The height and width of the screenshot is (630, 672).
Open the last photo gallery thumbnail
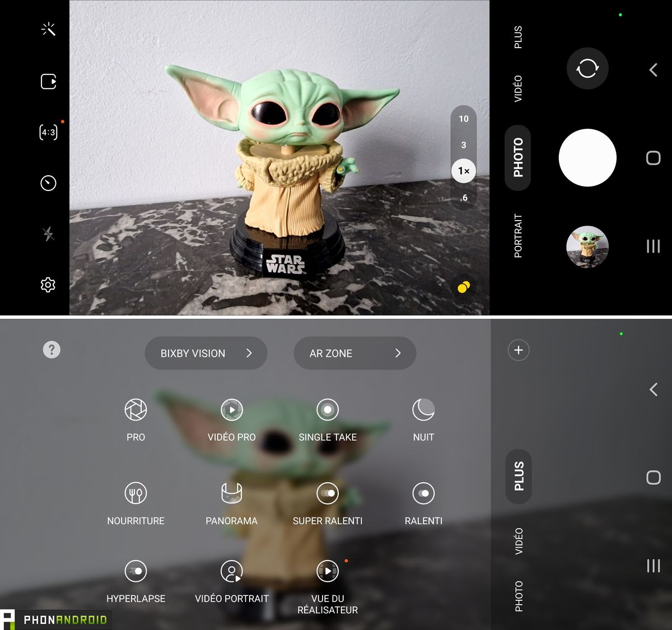[x=587, y=247]
